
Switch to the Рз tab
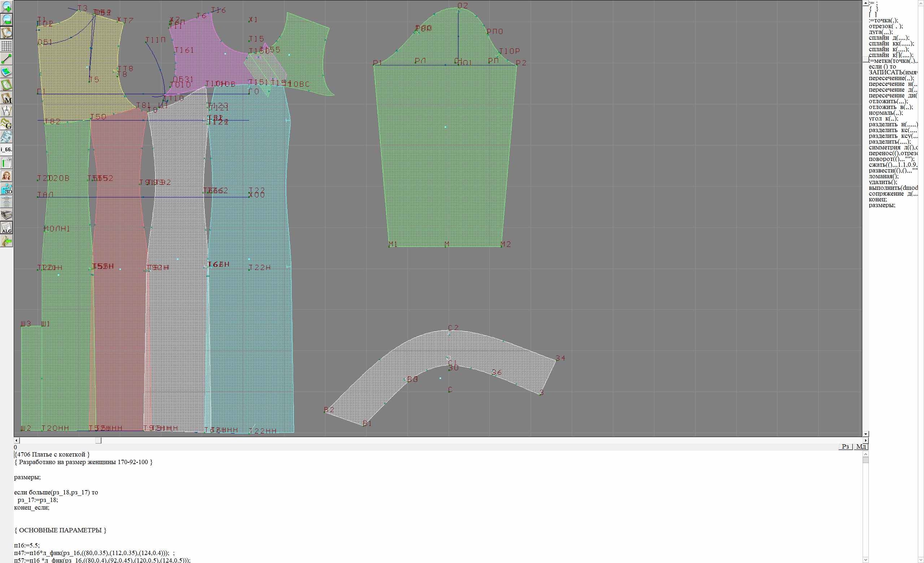(x=845, y=446)
